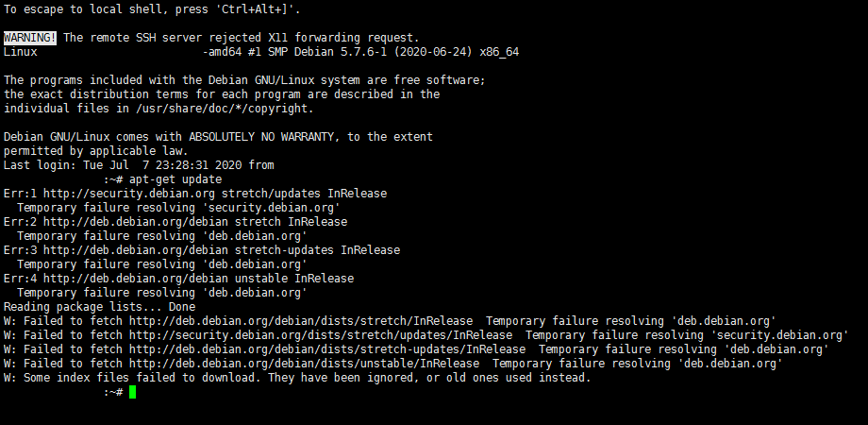The width and height of the screenshot is (868, 425).
Task: Click the highlighted WARNING! text
Action: tap(30, 38)
